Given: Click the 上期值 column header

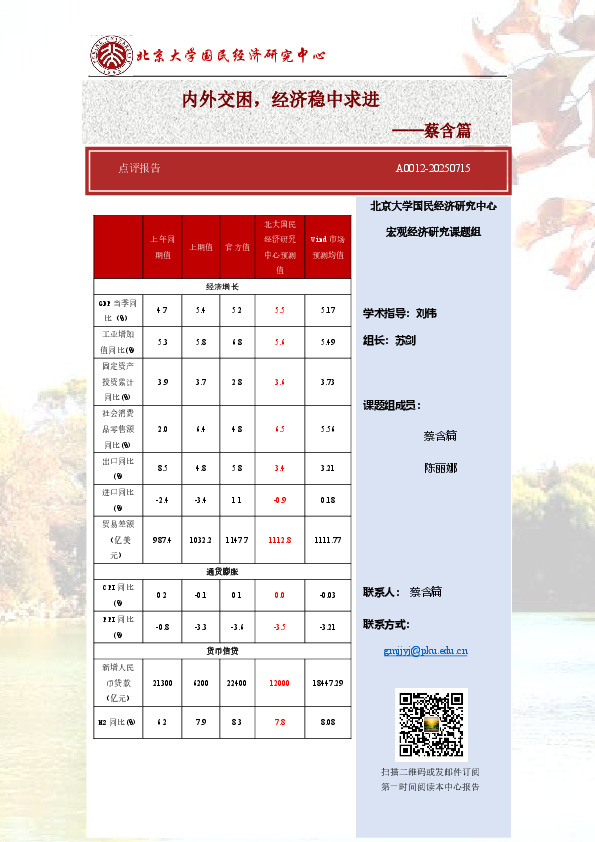Looking at the screenshot, I should click(x=201, y=247).
